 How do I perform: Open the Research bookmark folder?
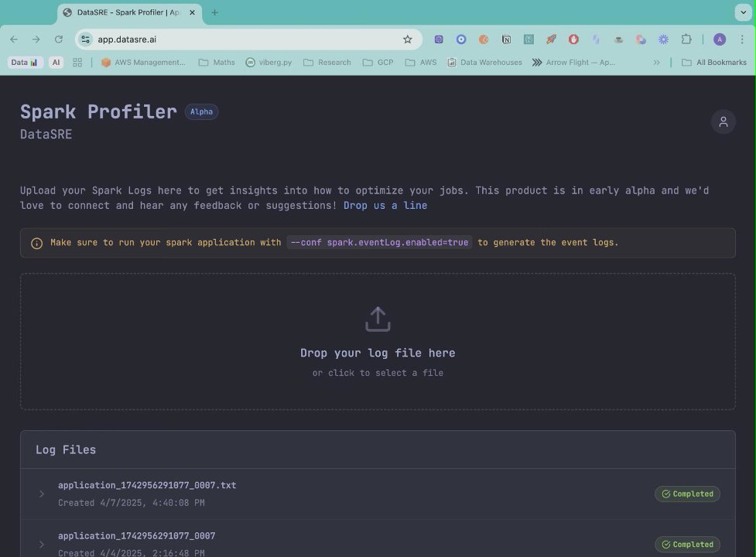tap(327, 62)
